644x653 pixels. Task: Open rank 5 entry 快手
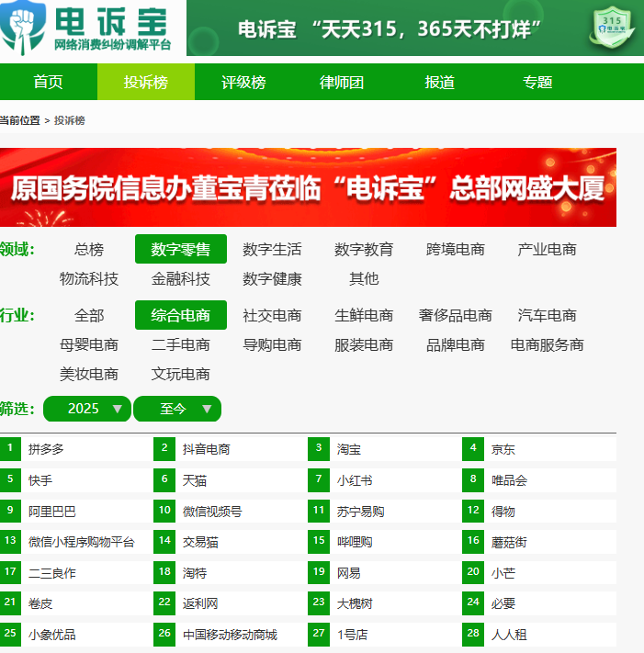(x=40, y=480)
